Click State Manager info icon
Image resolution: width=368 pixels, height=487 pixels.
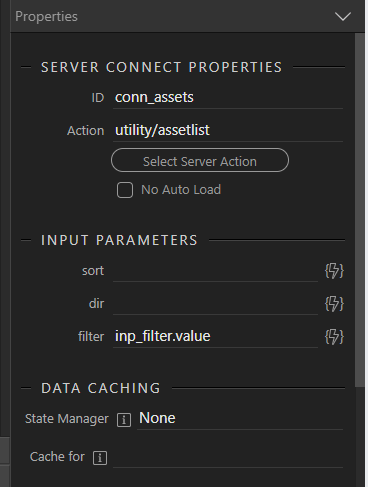click(x=124, y=420)
